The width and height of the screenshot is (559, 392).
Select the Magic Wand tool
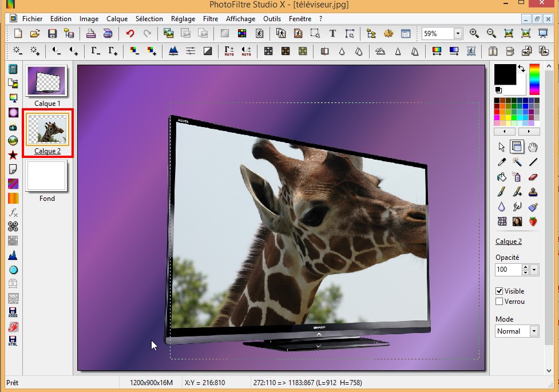coord(517,162)
